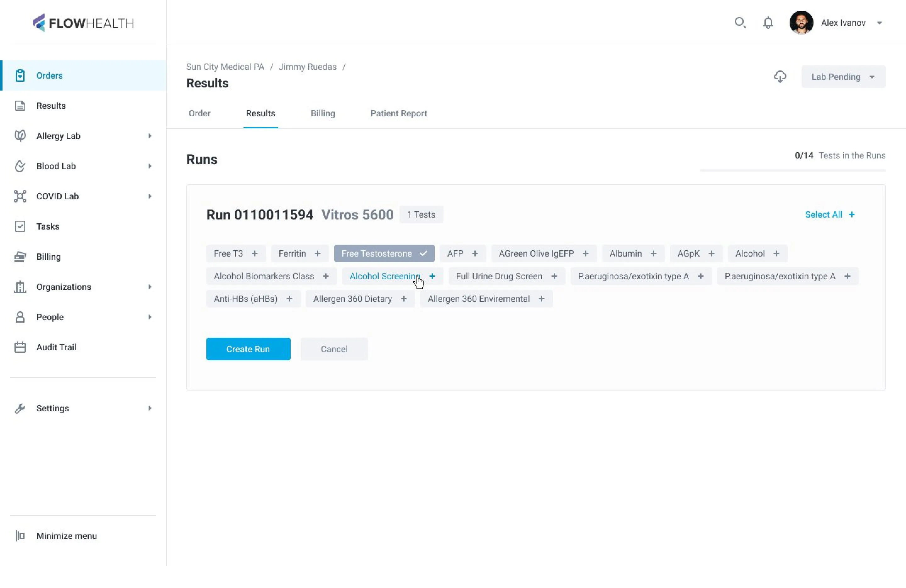Screen dimensions: 906x588
Task: Click Organizations building icon
Action: coord(20,287)
